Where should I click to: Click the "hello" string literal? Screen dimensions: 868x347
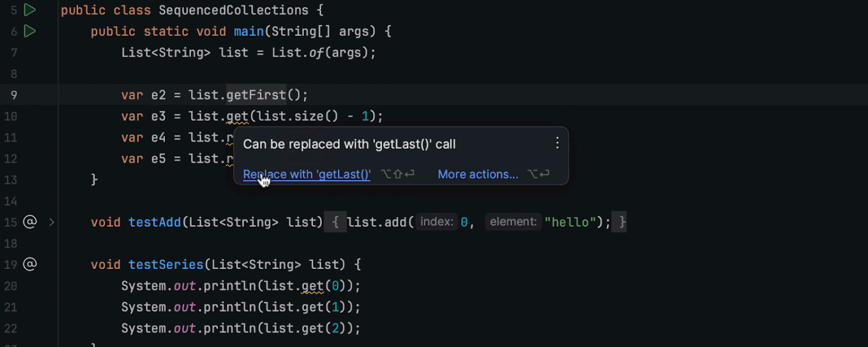tap(570, 222)
